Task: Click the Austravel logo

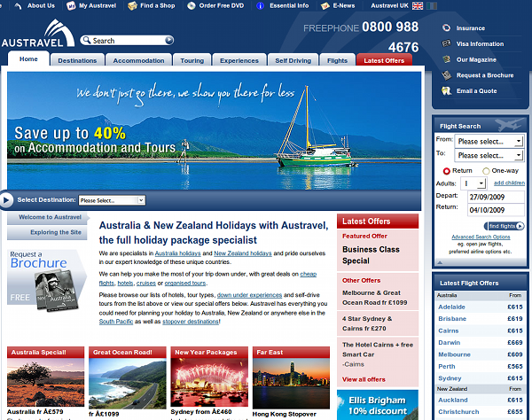Action: 38,33
